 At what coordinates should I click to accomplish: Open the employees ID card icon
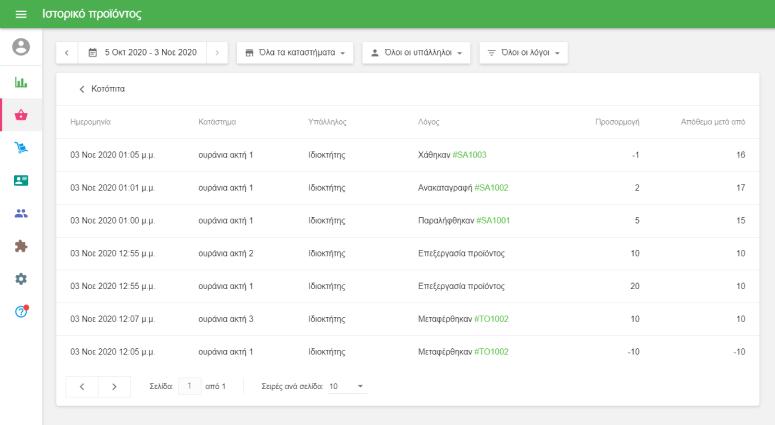[x=21, y=181]
